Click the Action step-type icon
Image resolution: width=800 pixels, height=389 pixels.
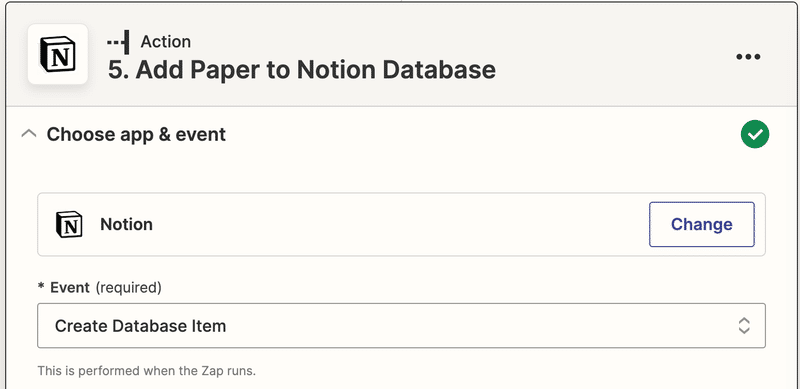pos(118,41)
